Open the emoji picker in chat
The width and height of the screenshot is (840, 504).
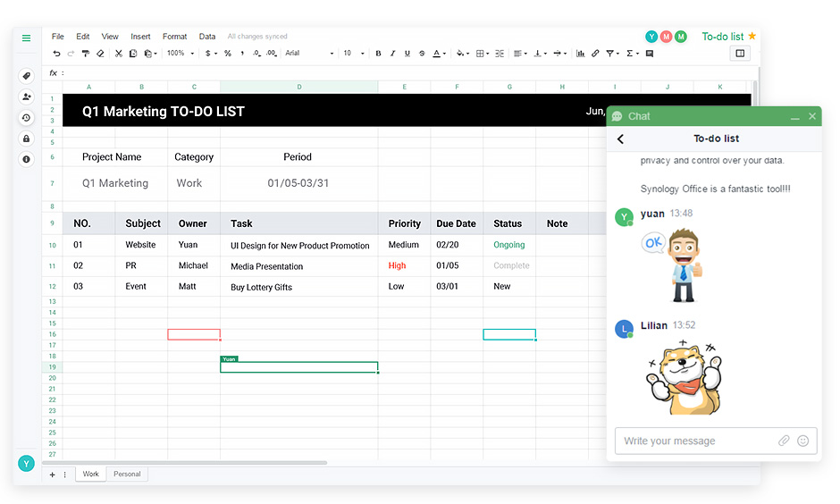point(802,441)
